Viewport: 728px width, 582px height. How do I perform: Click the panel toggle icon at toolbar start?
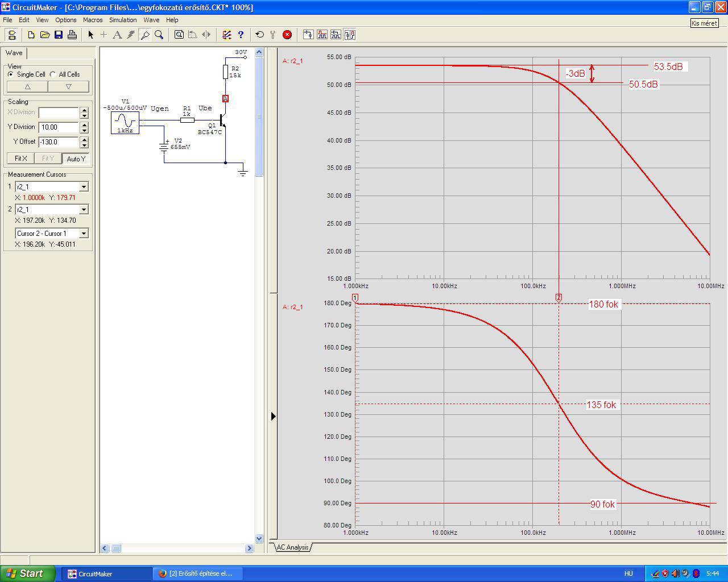(11, 35)
